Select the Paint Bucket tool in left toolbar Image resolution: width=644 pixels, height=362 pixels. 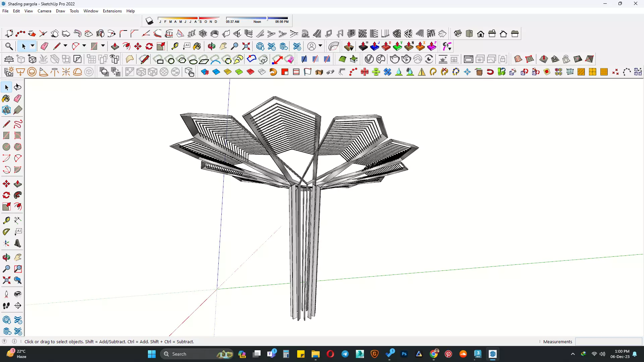click(x=6, y=99)
